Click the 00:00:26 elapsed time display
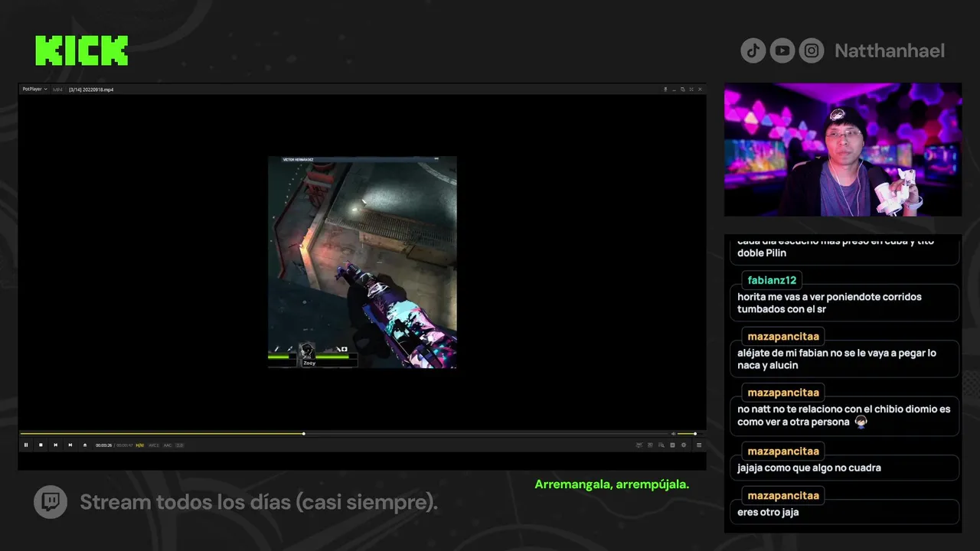 click(x=104, y=445)
